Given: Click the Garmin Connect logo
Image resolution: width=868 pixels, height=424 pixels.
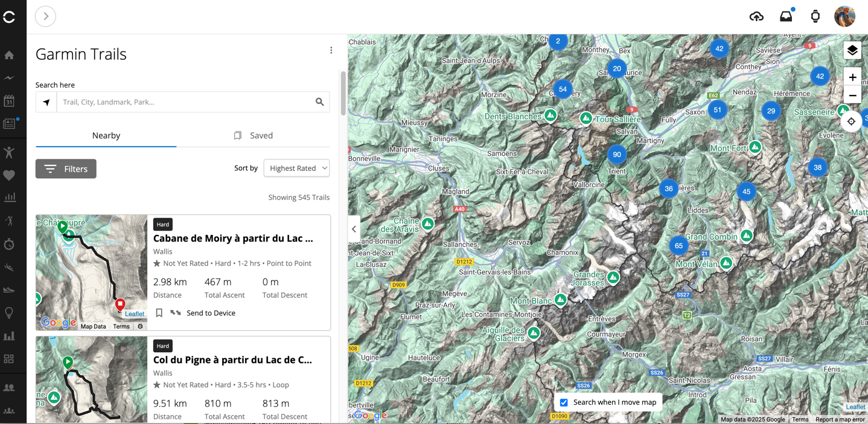Looking at the screenshot, I should click(x=9, y=17).
